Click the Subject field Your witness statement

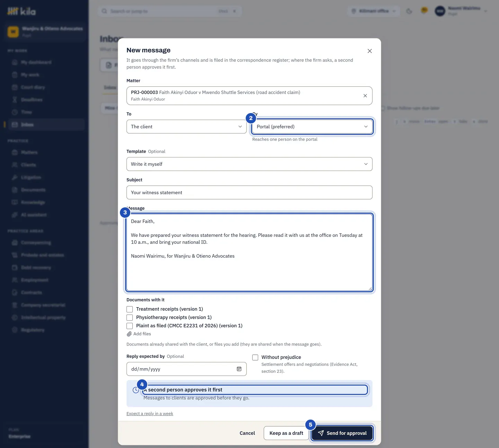point(249,192)
